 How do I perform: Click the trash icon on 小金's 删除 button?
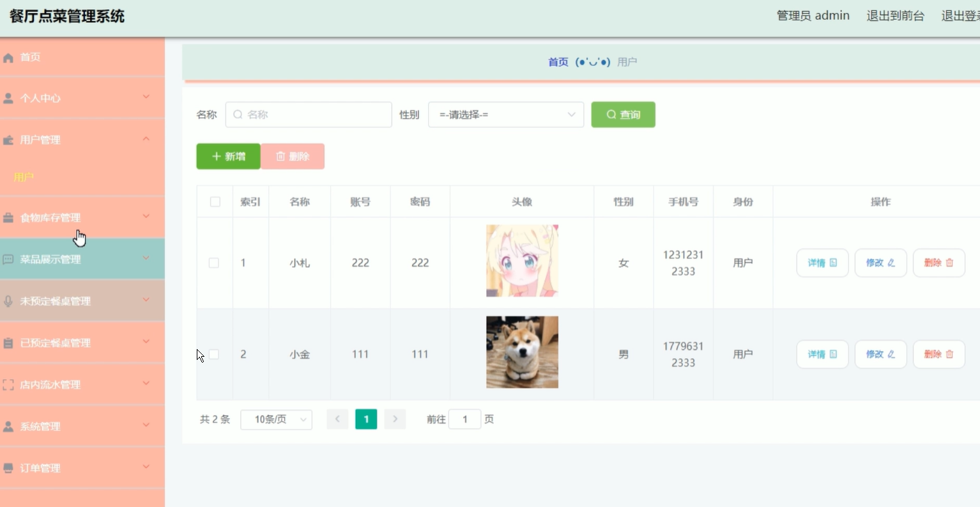[949, 354]
